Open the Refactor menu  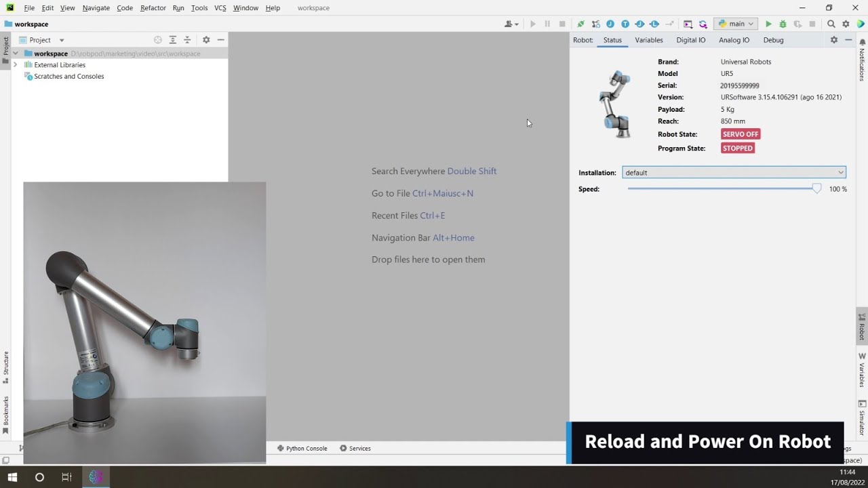[x=153, y=8]
